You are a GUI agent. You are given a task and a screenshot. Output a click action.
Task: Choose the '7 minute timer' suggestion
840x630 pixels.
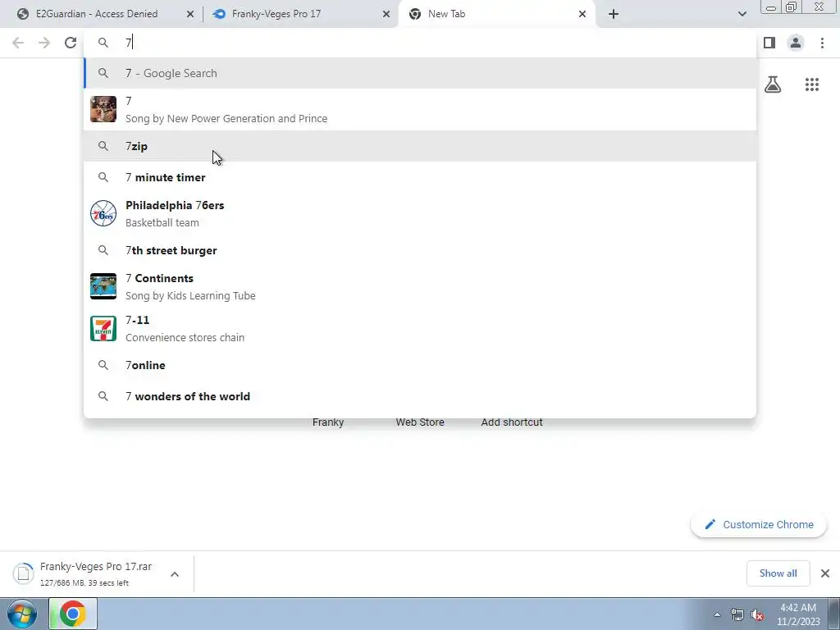click(x=420, y=177)
